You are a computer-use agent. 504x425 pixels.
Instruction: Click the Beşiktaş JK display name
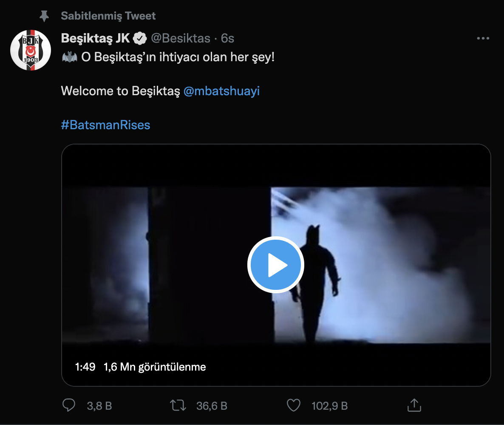pyautogui.click(x=95, y=38)
